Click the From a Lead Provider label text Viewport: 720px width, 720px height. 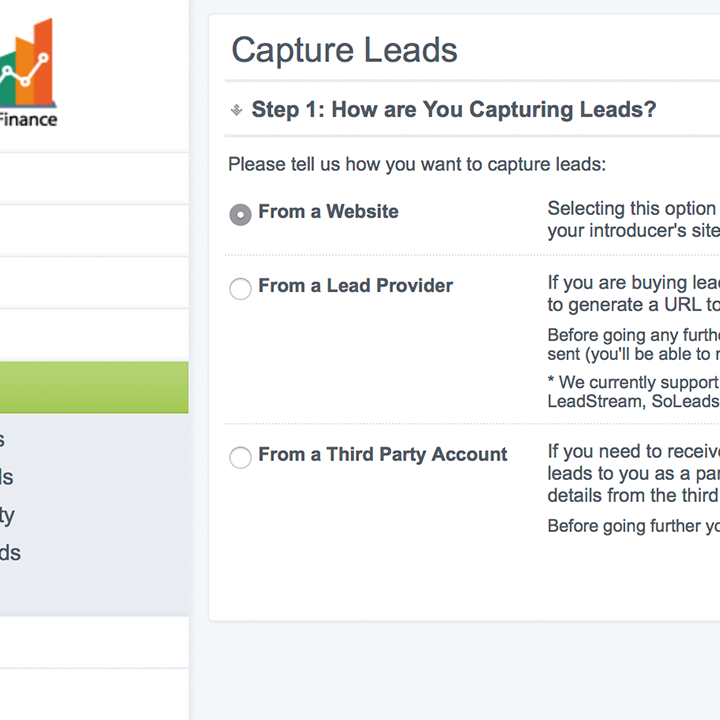355,286
